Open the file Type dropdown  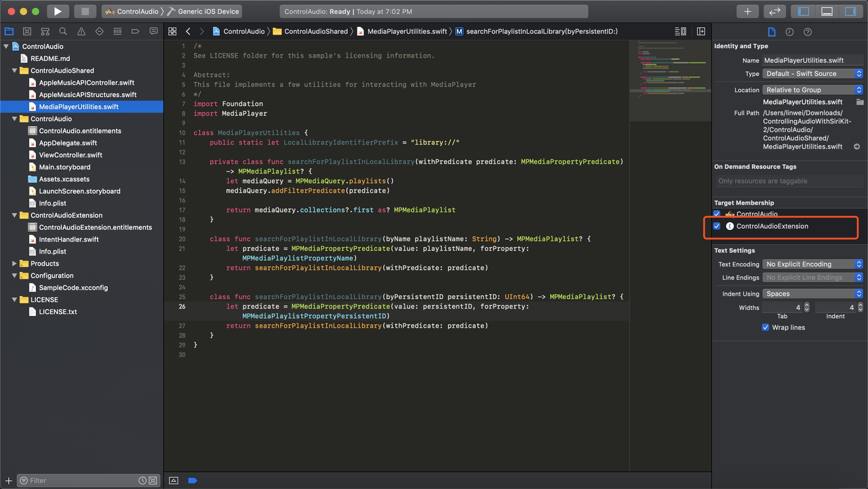click(813, 74)
